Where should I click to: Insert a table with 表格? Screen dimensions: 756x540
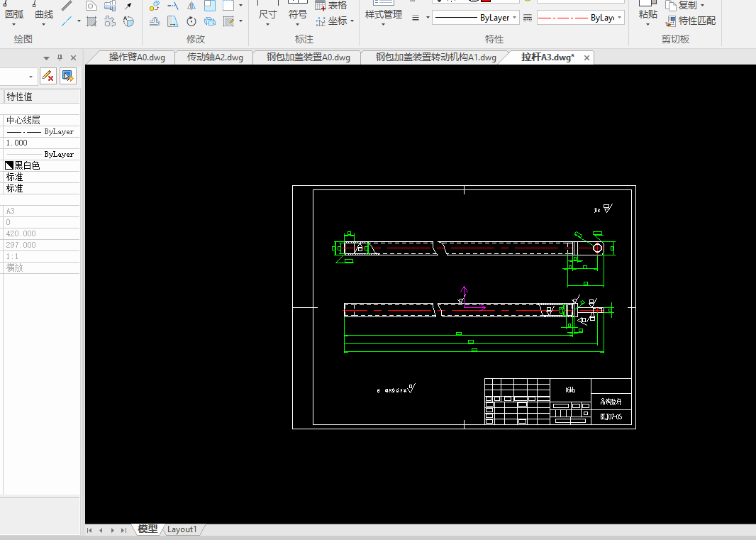[330, 6]
